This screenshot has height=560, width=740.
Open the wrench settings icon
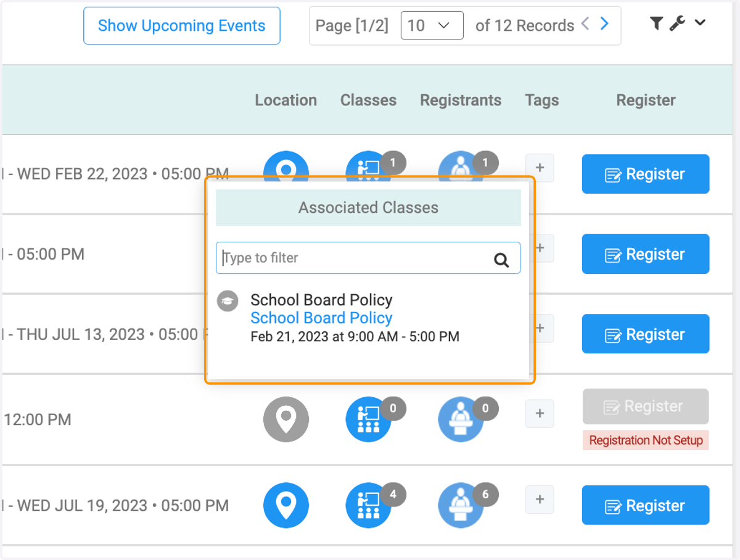tap(677, 23)
